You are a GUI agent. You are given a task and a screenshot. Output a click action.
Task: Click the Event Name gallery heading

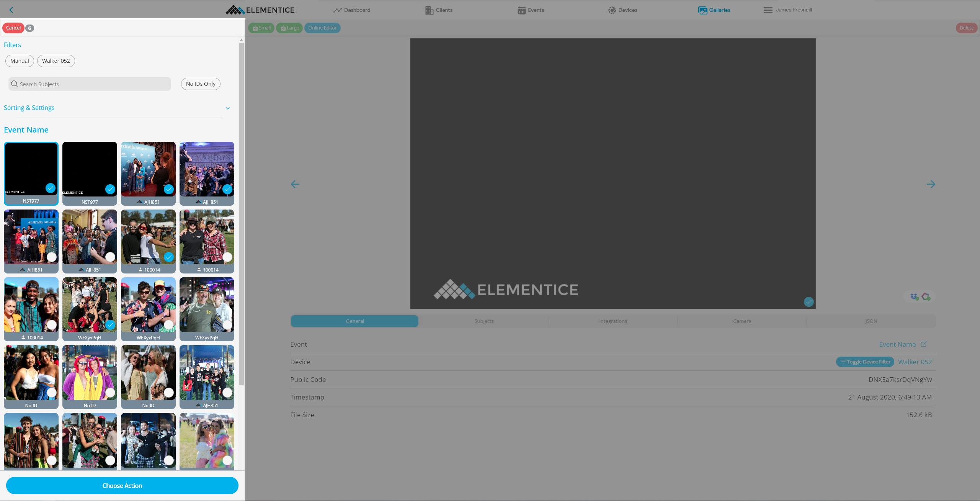click(x=26, y=130)
